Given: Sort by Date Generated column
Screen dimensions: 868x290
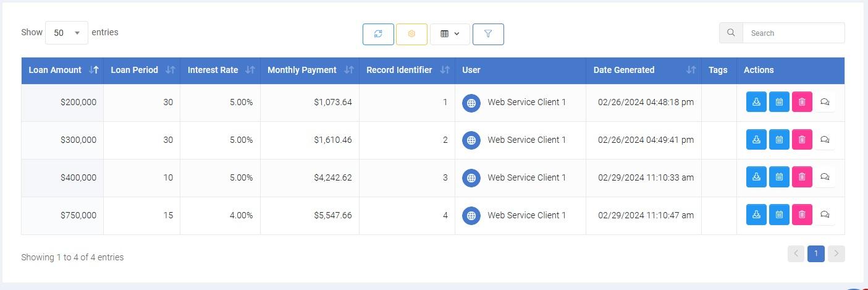Looking at the screenshot, I should 643,70.
